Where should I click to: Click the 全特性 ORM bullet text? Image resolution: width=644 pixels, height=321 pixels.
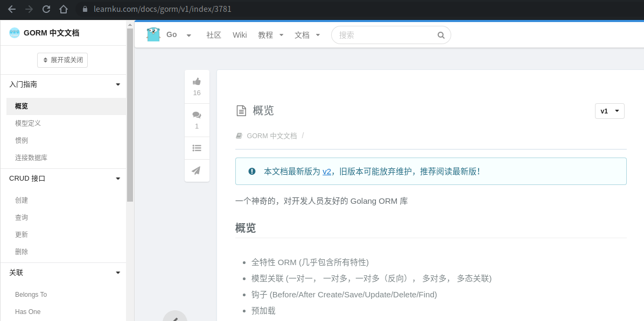(310, 262)
